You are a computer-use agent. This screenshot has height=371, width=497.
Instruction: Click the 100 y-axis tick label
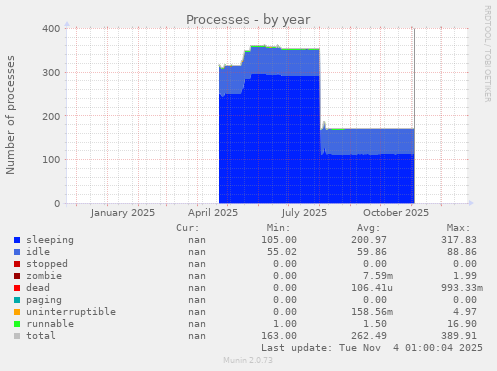coord(51,159)
